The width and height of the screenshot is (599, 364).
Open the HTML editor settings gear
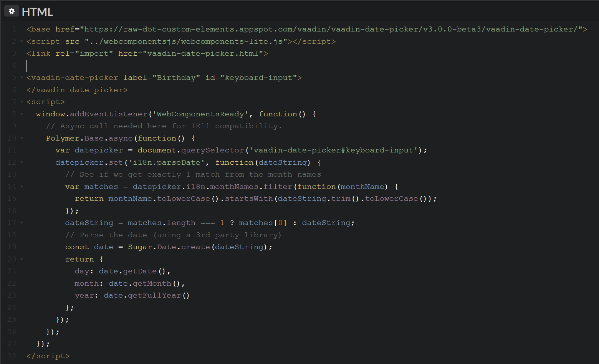[12, 11]
